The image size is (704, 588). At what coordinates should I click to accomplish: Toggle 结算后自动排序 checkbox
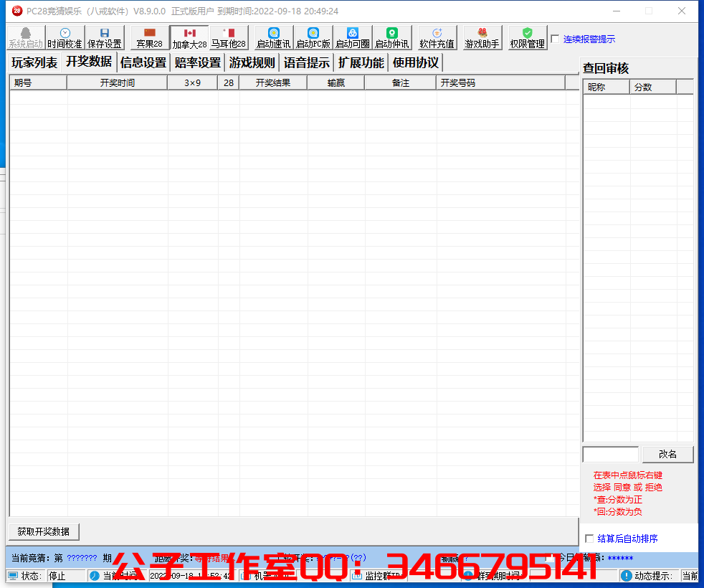589,539
